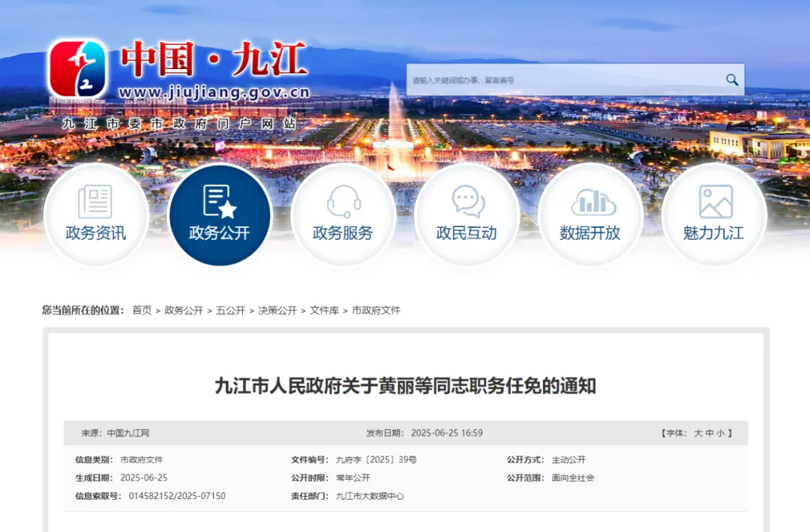Click generation date value 2025-06-25
Screen dimensions: 810x532
[143, 478]
